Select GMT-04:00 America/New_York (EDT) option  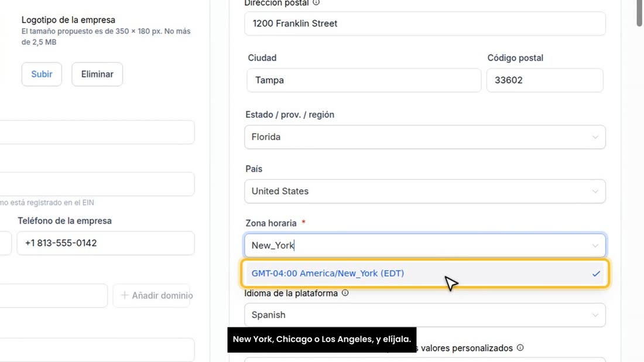tap(424, 273)
